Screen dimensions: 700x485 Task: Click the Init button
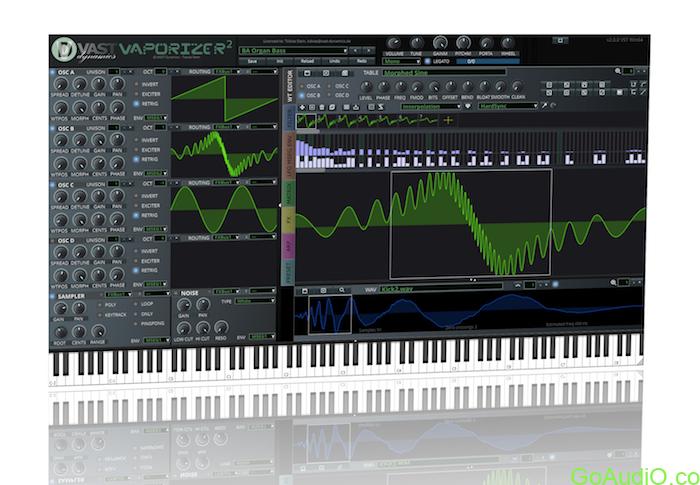click(280, 61)
